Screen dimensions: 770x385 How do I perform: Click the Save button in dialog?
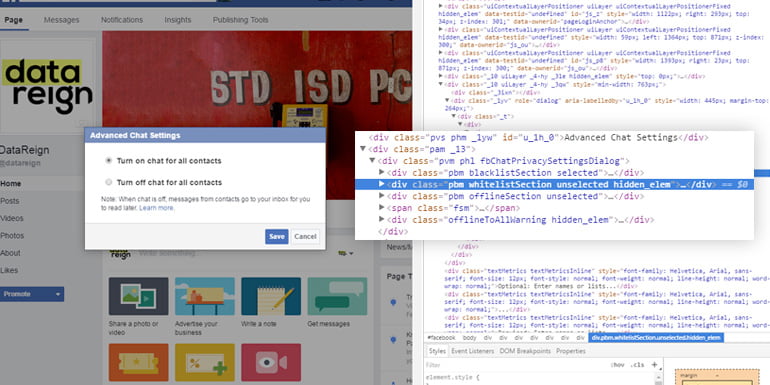[276, 237]
